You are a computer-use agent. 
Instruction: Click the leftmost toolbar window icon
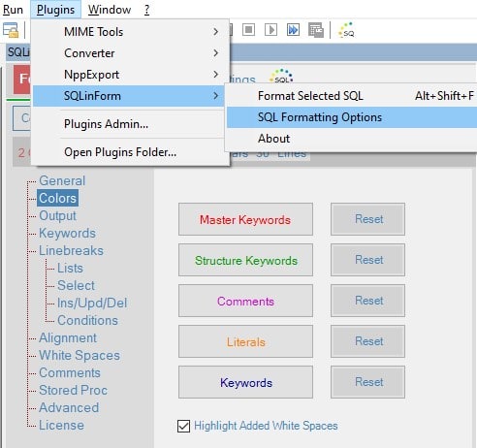(11, 30)
